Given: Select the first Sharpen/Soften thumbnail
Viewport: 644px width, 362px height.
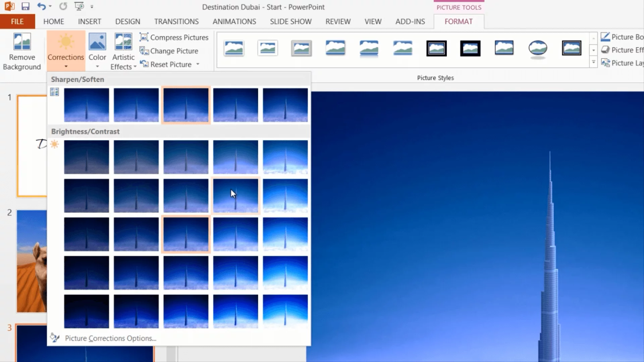Looking at the screenshot, I should (x=87, y=105).
